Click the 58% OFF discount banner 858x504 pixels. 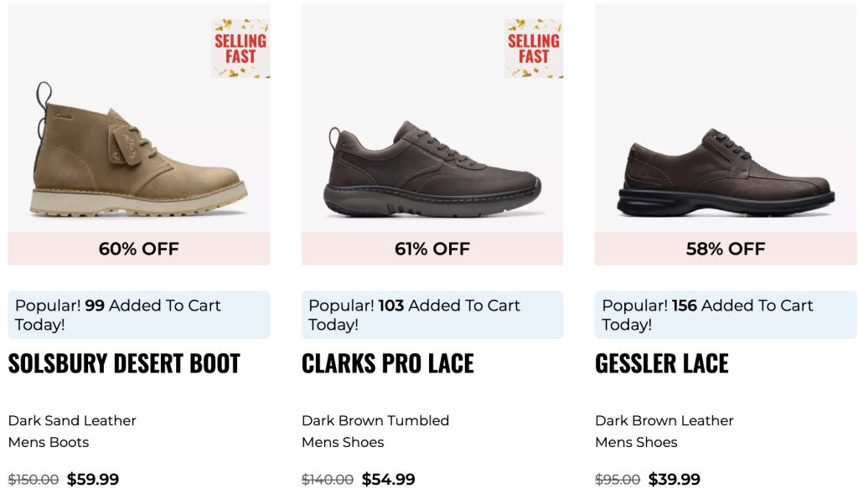pos(726,249)
